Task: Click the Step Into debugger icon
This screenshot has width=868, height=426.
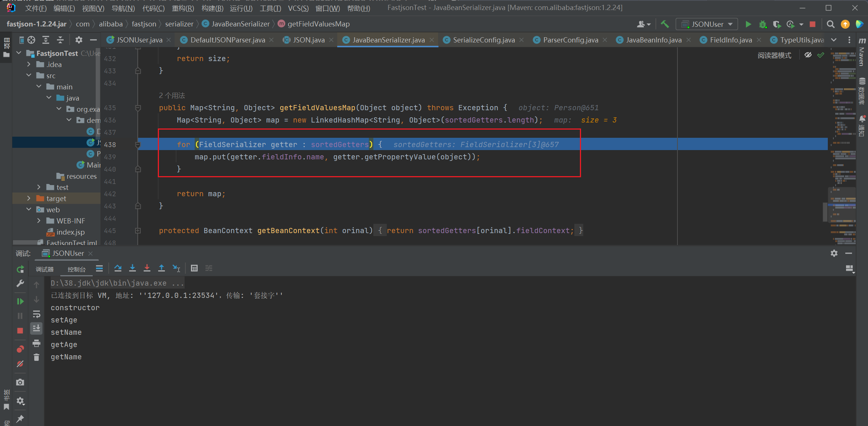Action: point(133,268)
